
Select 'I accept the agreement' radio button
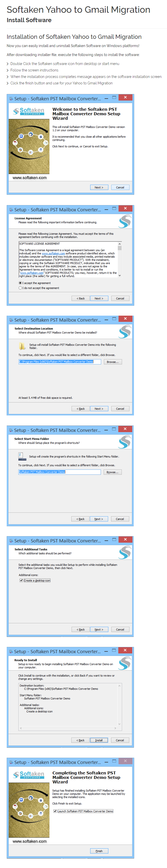pyautogui.click(x=20, y=283)
